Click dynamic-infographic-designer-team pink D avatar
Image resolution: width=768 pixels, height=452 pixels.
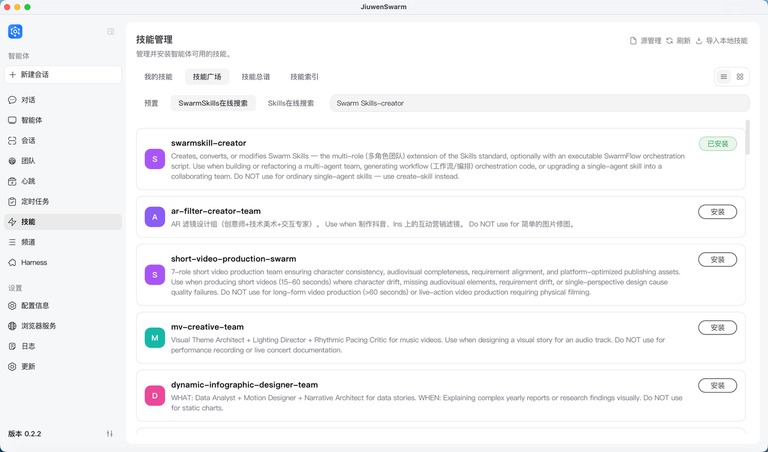[155, 396]
